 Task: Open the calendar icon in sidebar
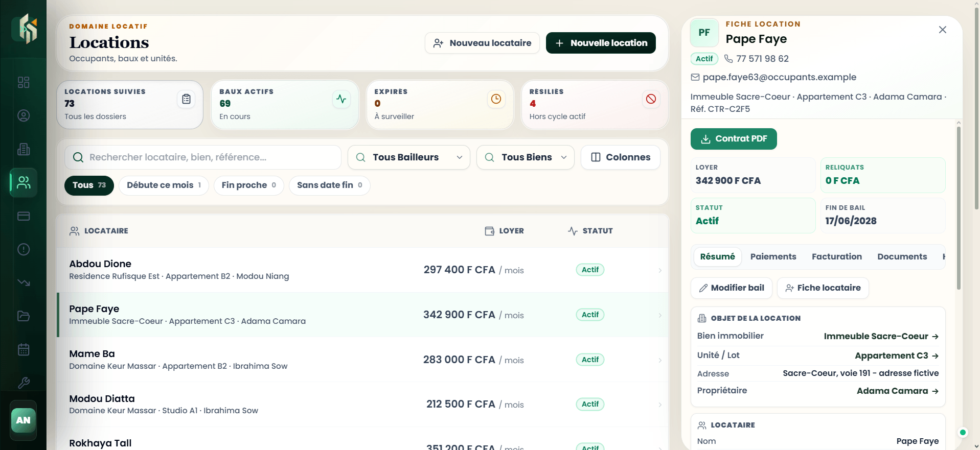pyautogui.click(x=24, y=349)
